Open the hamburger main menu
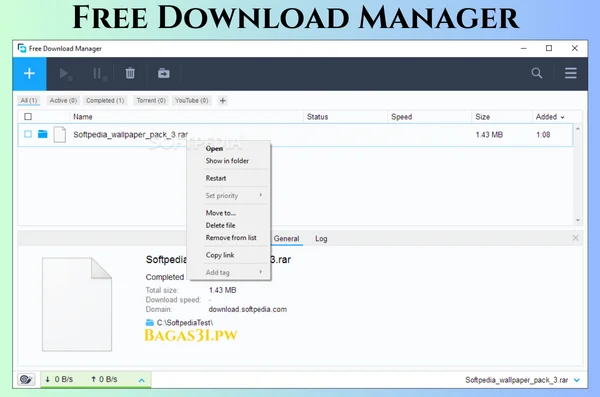Screen dimensions: 600x397 [x=571, y=73]
